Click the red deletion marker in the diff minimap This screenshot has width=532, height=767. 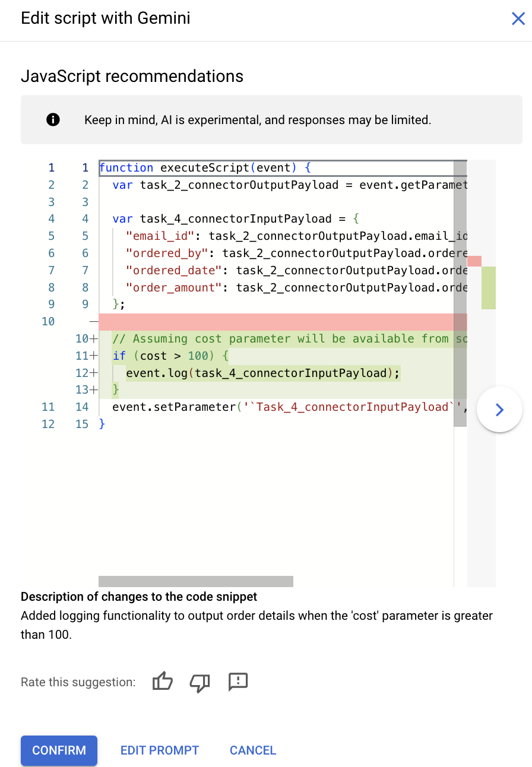[474, 261]
